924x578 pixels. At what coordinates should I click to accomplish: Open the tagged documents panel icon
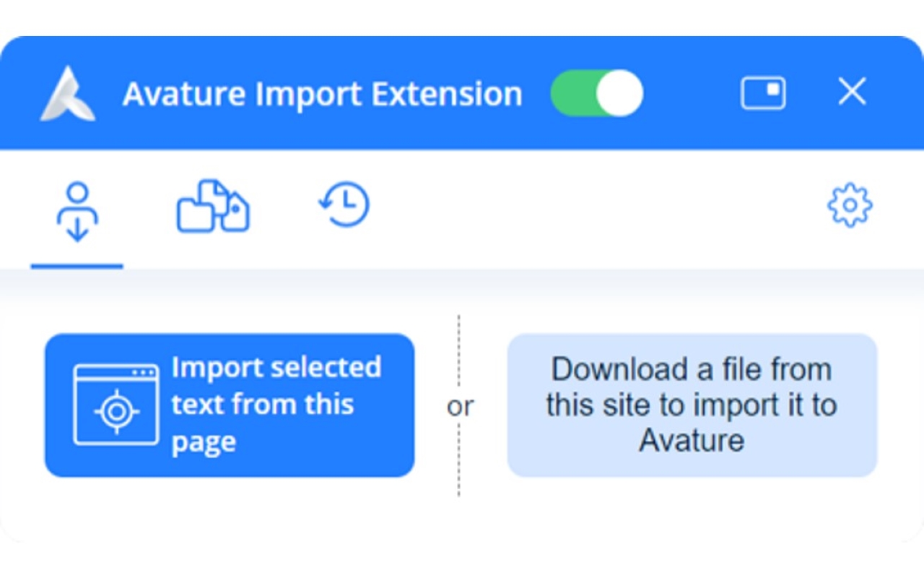[x=212, y=206]
